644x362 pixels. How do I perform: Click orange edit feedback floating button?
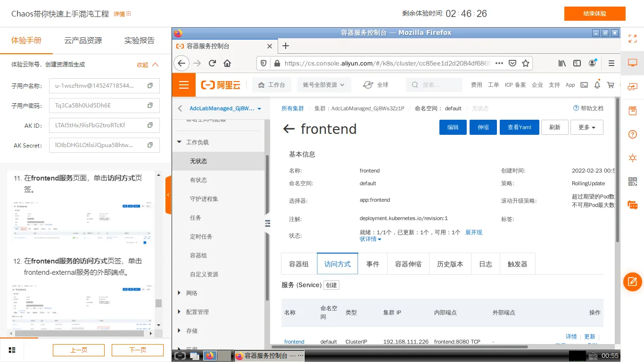[x=633, y=282]
